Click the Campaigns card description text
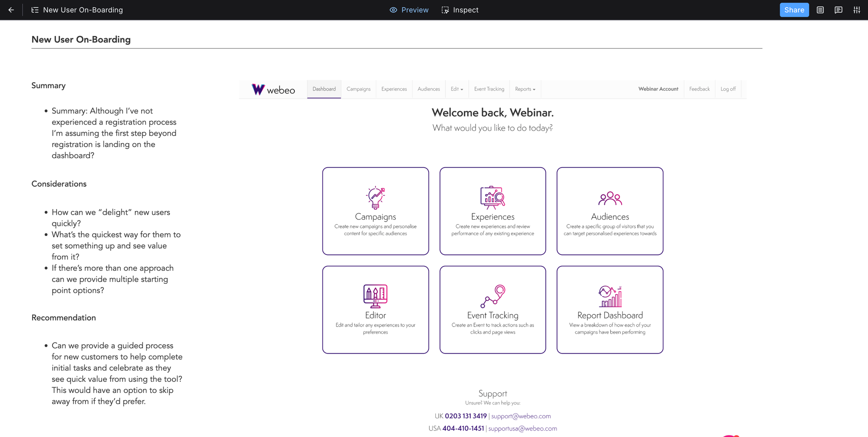The image size is (868, 437). tap(375, 230)
